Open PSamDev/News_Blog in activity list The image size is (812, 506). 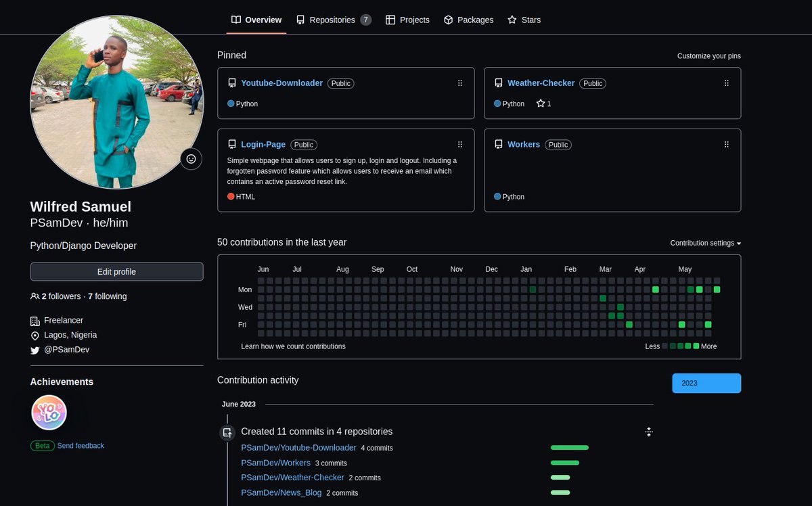[x=281, y=492]
